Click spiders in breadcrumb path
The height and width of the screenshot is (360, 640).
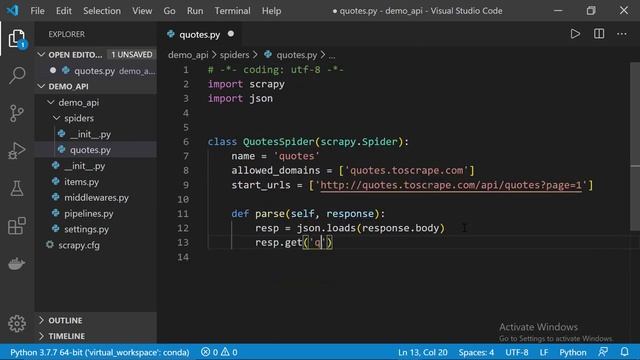(x=234, y=55)
